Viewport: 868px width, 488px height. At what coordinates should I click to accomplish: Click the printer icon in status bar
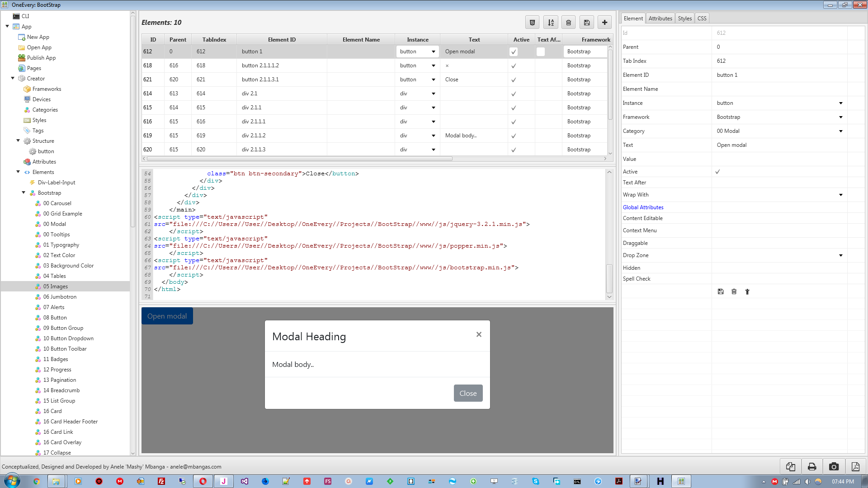coord(812,467)
